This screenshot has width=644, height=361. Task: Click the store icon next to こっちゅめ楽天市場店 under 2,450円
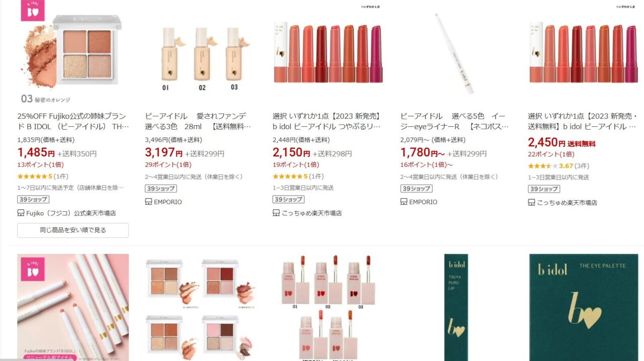531,203
